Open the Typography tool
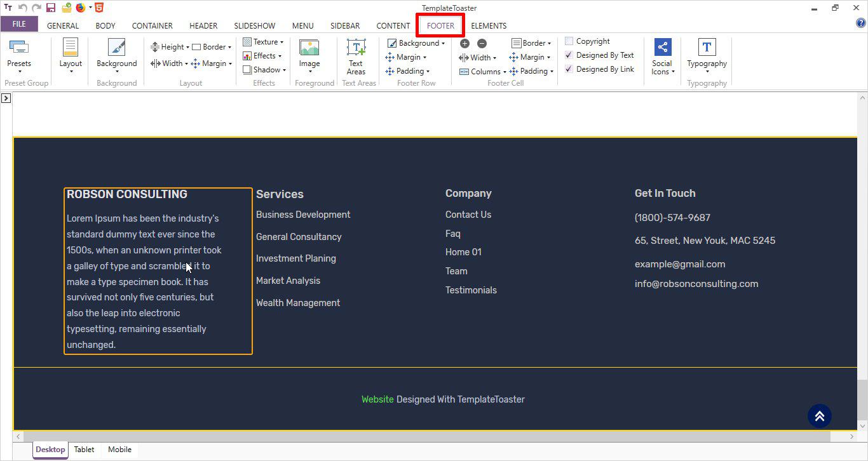 click(707, 48)
